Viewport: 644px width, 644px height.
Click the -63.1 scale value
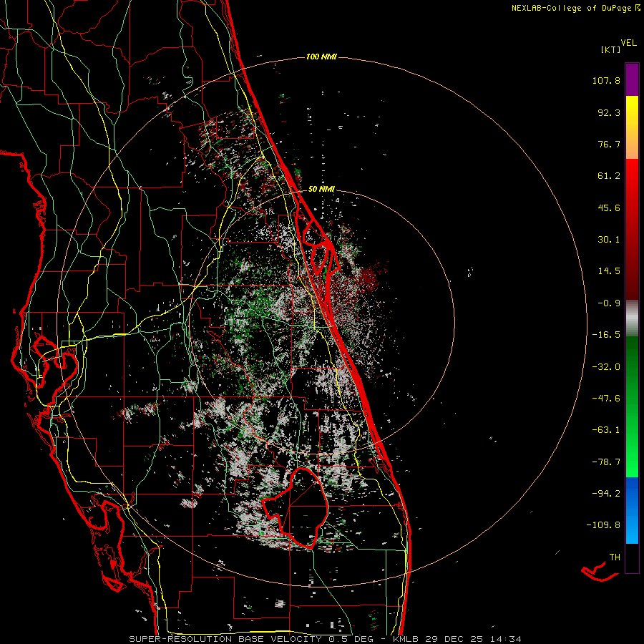[x=606, y=430]
